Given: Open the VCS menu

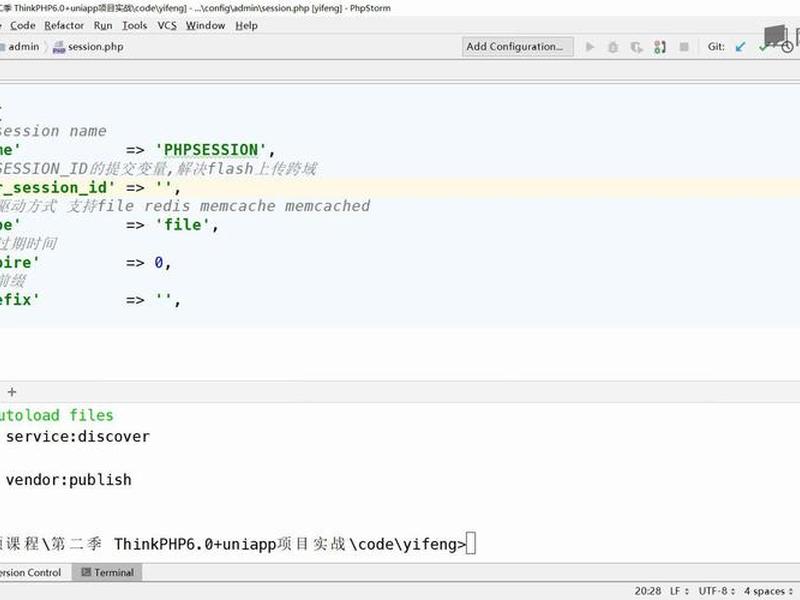Looking at the screenshot, I should pos(167,26).
